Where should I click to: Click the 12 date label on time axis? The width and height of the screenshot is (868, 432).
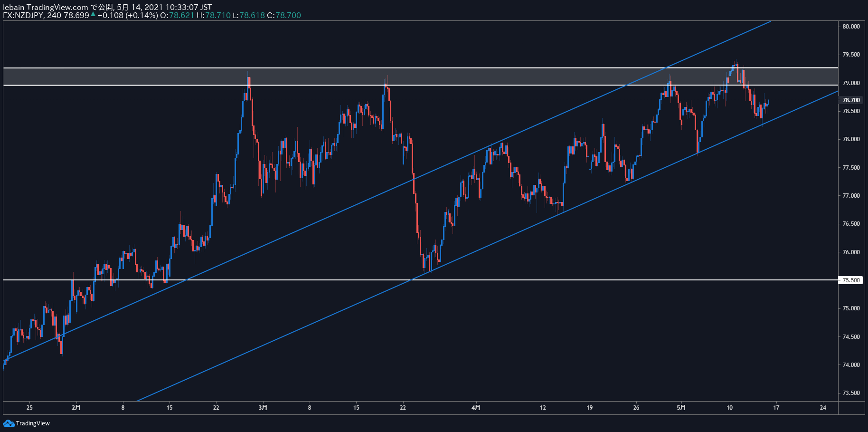[543, 407]
